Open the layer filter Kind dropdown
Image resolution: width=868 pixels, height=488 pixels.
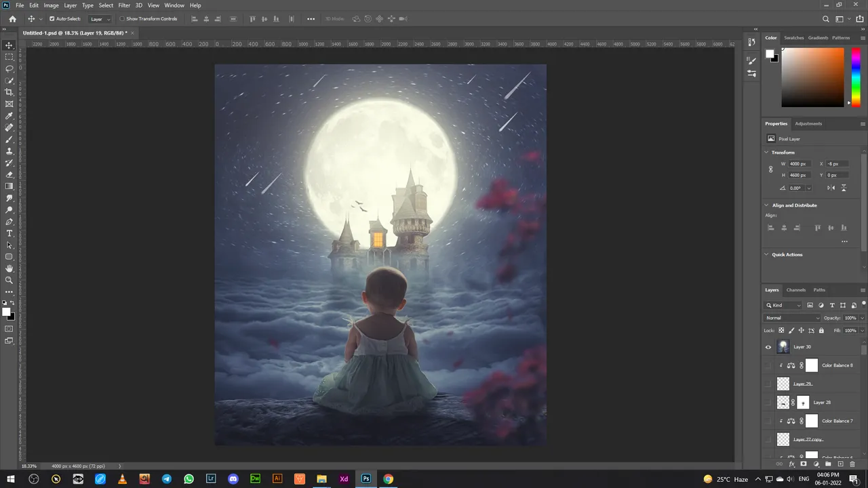783,305
